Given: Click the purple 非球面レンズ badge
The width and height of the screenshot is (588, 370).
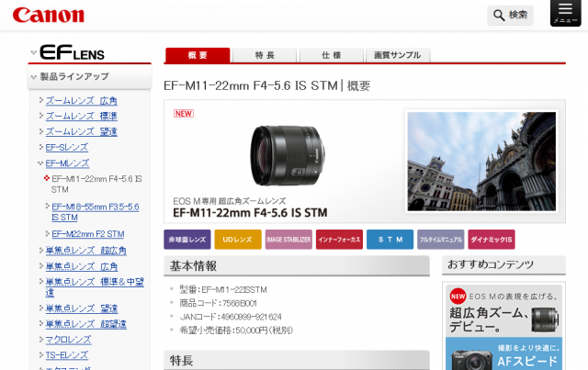Looking at the screenshot, I should [187, 240].
